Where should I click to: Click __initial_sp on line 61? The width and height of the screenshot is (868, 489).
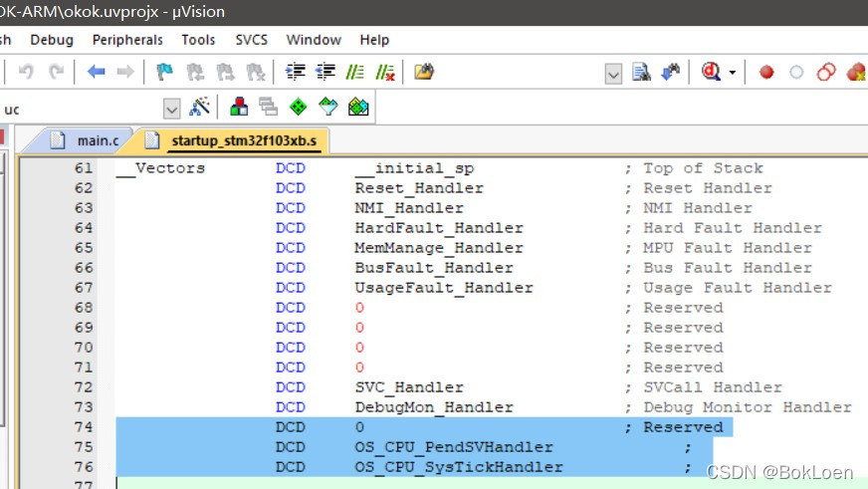pos(414,168)
